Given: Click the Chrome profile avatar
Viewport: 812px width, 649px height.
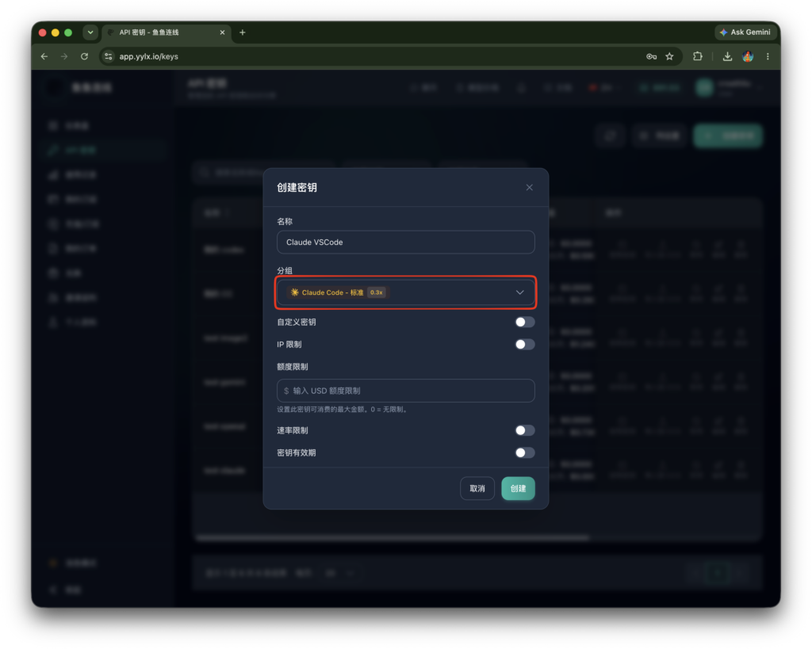Looking at the screenshot, I should [x=747, y=56].
